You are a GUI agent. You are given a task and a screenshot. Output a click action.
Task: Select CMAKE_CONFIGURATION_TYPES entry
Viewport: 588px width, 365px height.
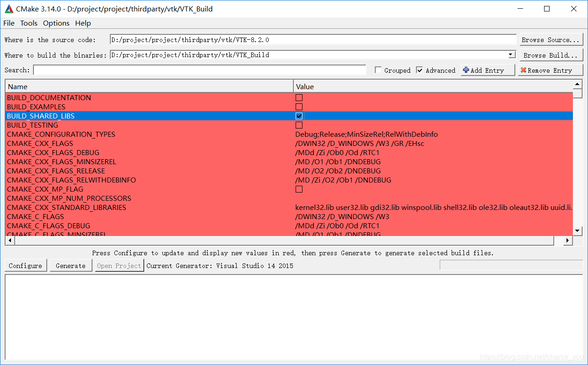click(61, 134)
